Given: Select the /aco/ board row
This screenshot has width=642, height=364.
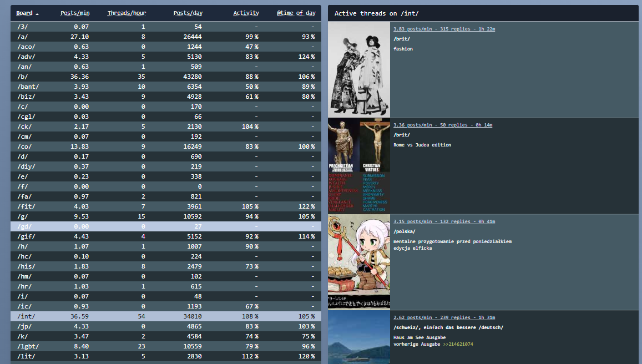Looking at the screenshot, I should 166,47.
